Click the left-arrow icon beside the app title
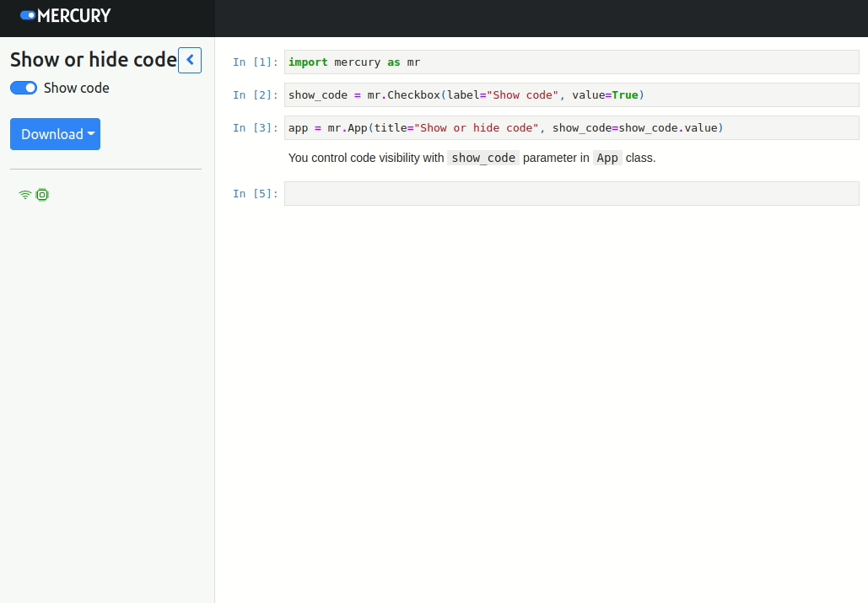This screenshot has height=603, width=868. pyautogui.click(x=190, y=60)
